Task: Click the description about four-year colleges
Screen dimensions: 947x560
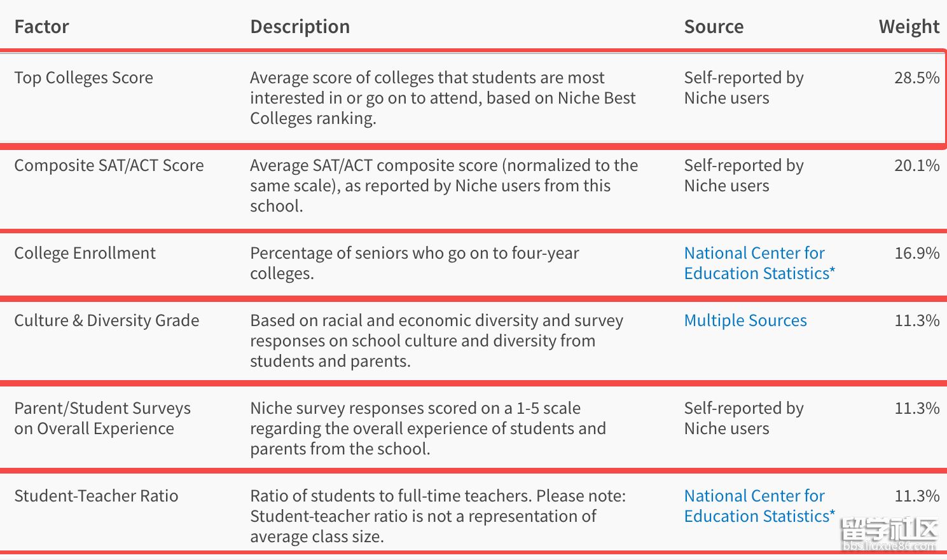Action: [414, 263]
